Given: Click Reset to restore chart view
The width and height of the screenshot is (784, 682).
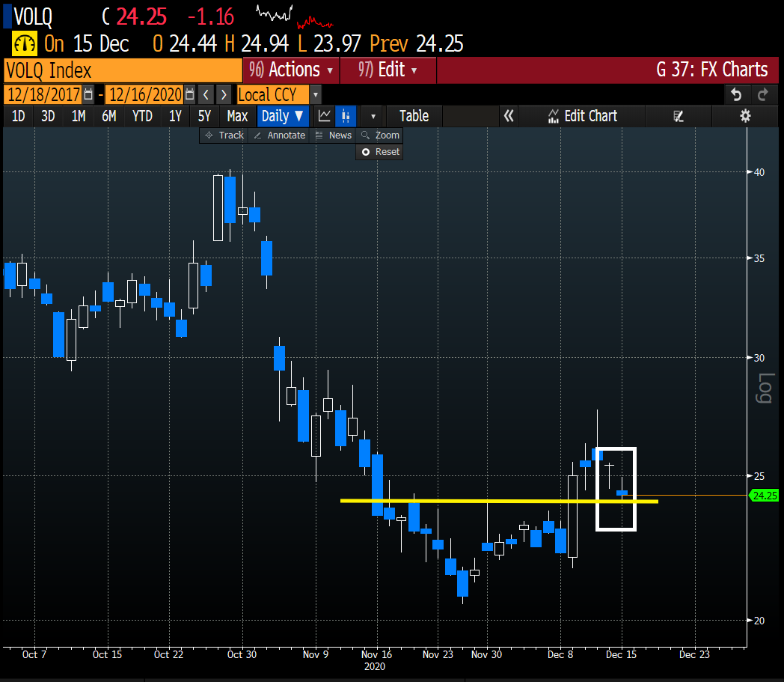Looking at the screenshot, I should [x=380, y=152].
